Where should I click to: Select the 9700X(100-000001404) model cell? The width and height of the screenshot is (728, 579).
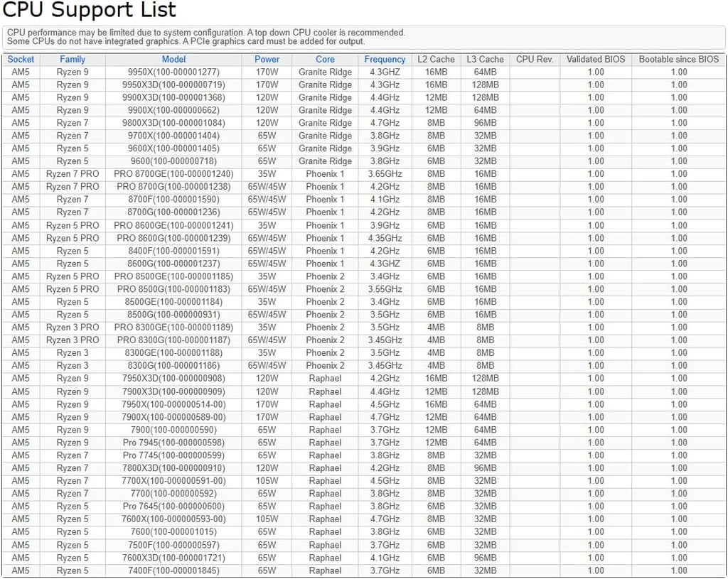(173, 136)
